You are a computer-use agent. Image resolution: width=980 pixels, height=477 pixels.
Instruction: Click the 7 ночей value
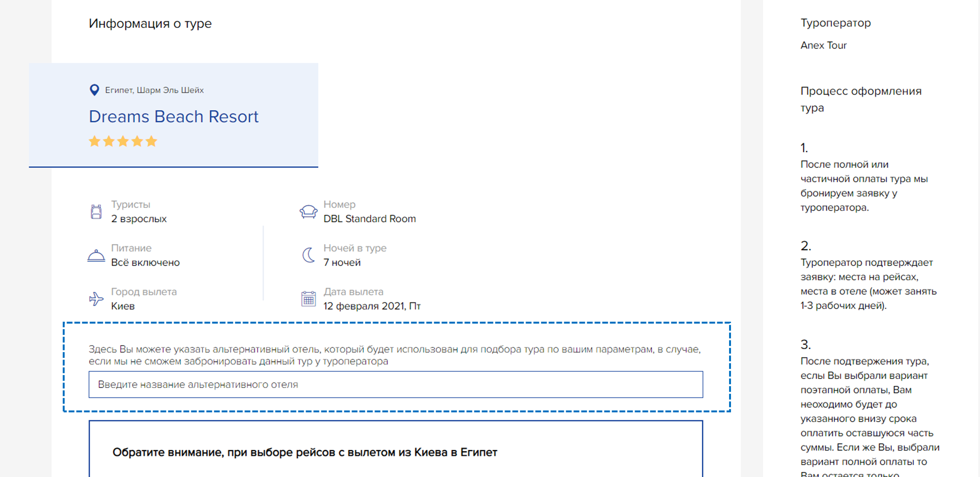click(342, 262)
